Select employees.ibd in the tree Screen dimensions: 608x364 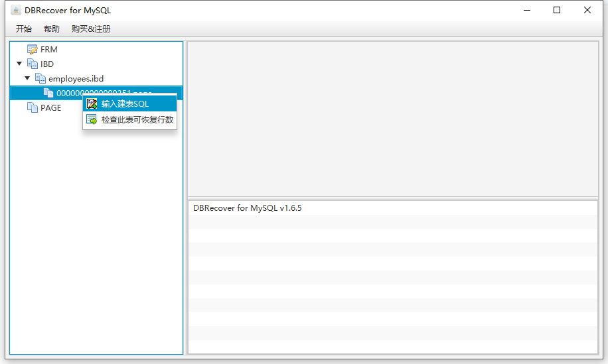pyautogui.click(x=76, y=79)
